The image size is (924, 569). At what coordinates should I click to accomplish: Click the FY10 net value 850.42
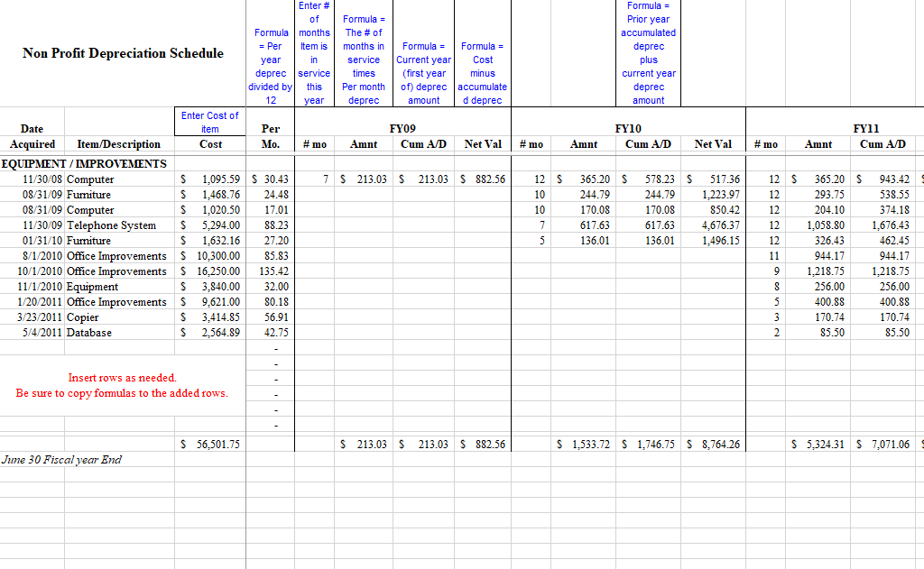tap(725, 210)
